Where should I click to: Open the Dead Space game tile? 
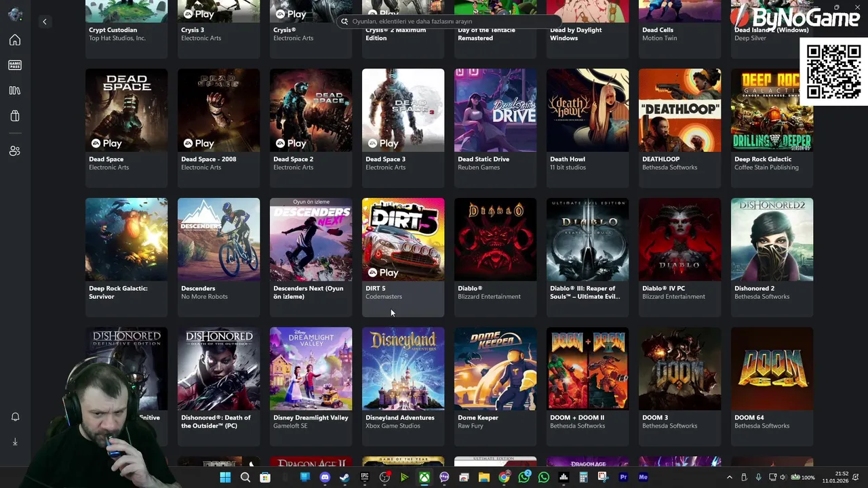126,127
